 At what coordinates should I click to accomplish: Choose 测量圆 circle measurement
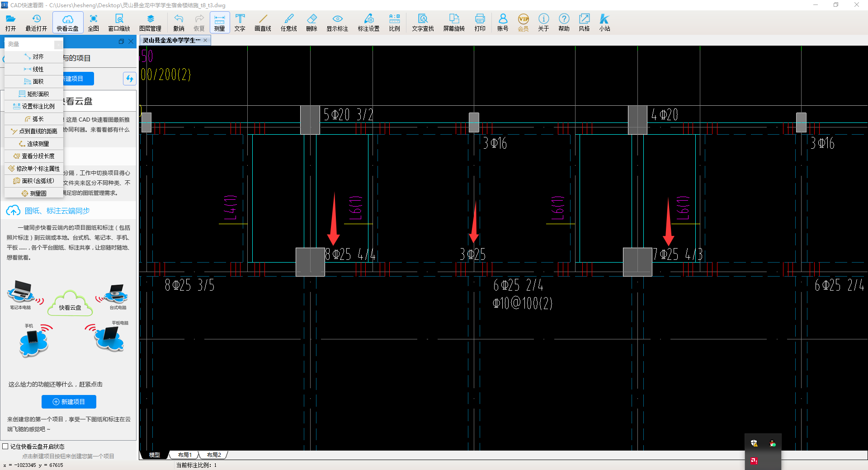(34, 193)
